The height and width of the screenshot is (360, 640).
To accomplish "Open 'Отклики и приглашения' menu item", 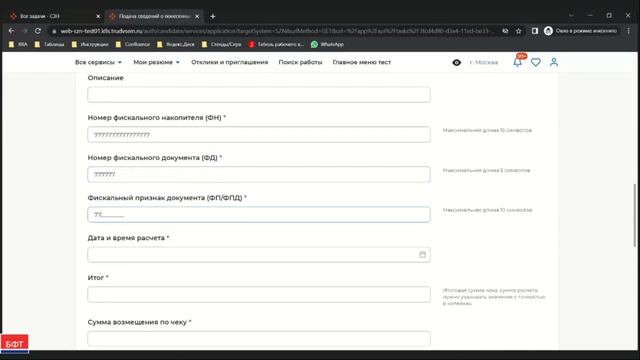I will [229, 62].
